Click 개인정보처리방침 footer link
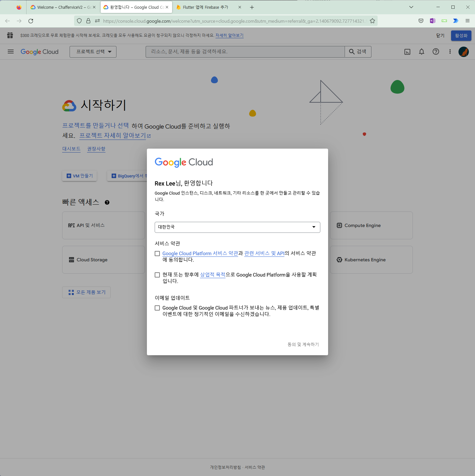Screen dimensions: 475x476 226,467
